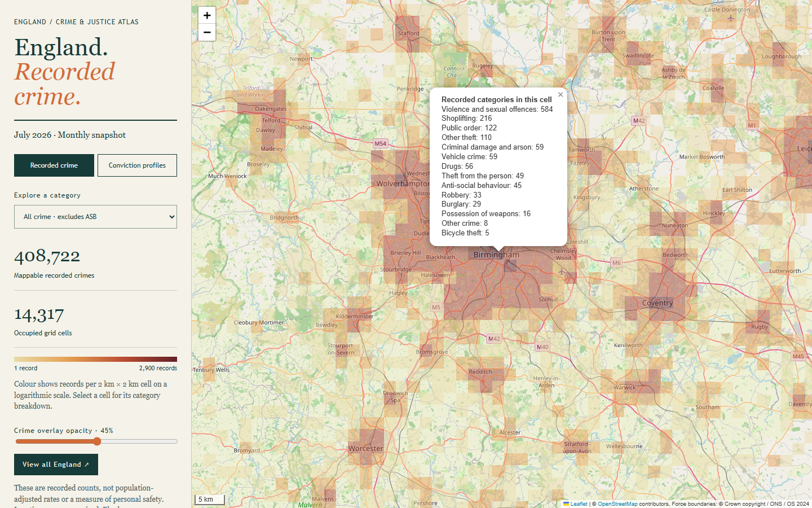Click the Kidderminster town label
The height and width of the screenshot is (508, 812).
click(x=355, y=316)
